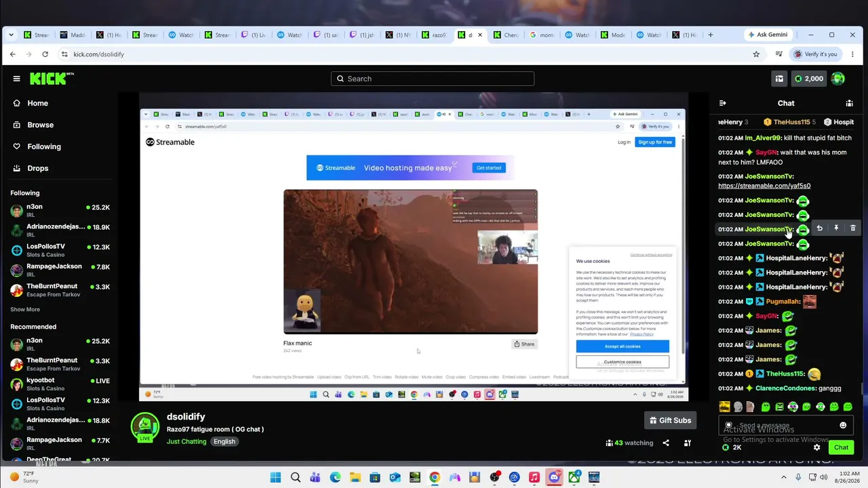
Task: Click the English language tag
Action: [x=224, y=442]
